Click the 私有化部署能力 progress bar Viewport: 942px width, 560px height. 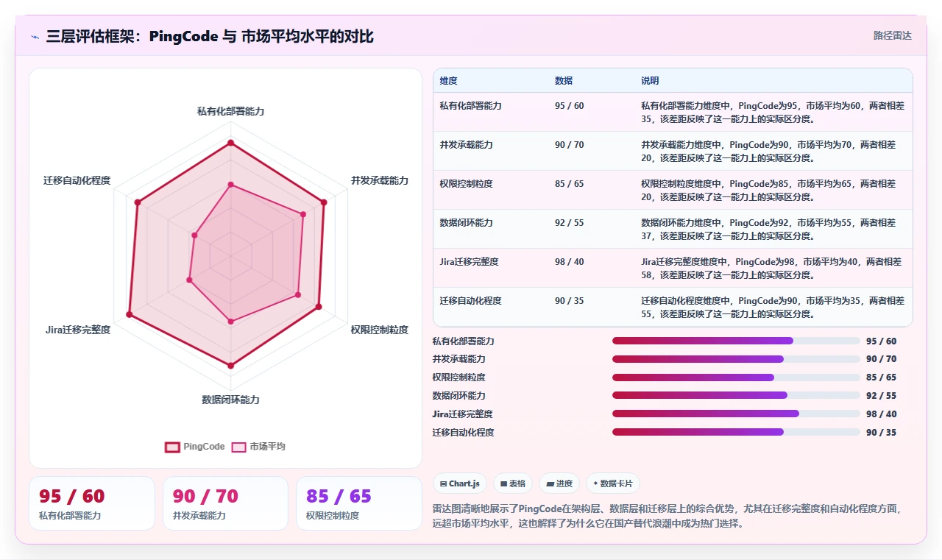(x=736, y=341)
